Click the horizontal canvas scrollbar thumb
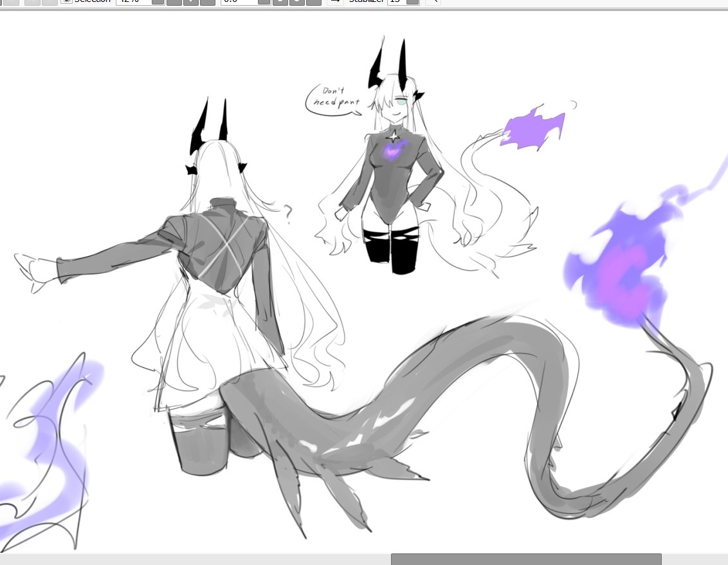This screenshot has width=728, height=565. pyautogui.click(x=526, y=559)
